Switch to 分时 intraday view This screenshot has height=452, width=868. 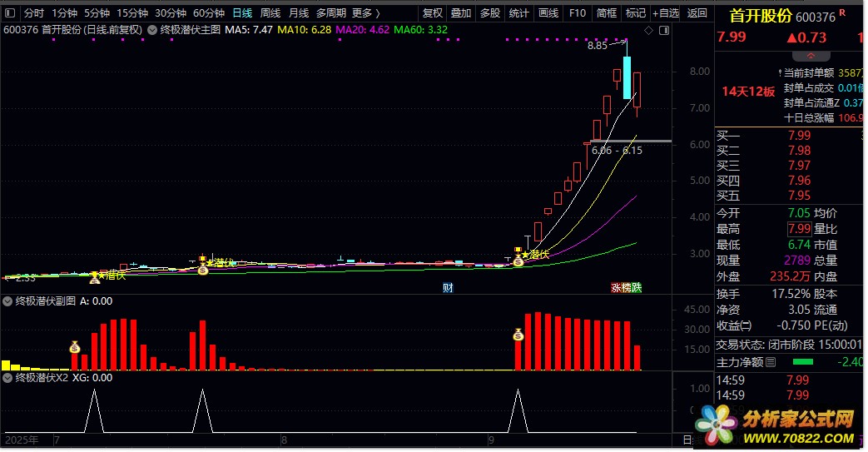coord(34,12)
